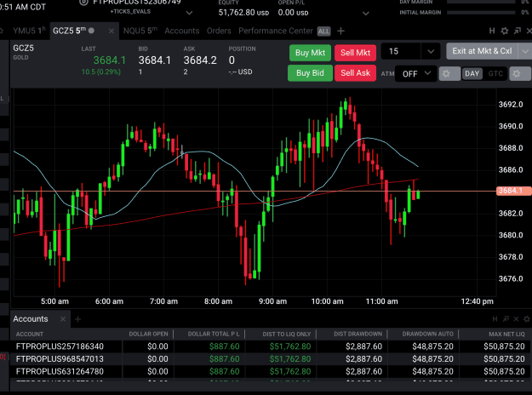The height and width of the screenshot is (395, 532).
Task: Click the 3684.1 price marker on axis
Action: (x=513, y=191)
